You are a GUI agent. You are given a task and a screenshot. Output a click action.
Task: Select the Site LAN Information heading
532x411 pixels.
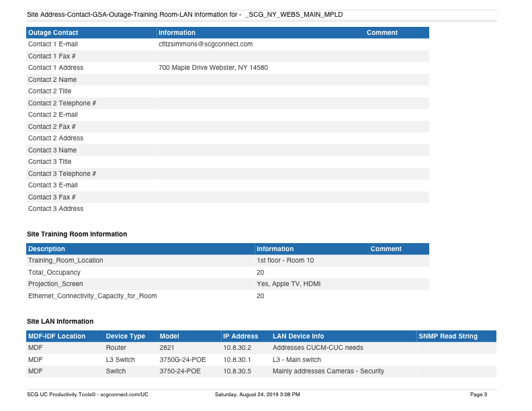coord(60,322)
